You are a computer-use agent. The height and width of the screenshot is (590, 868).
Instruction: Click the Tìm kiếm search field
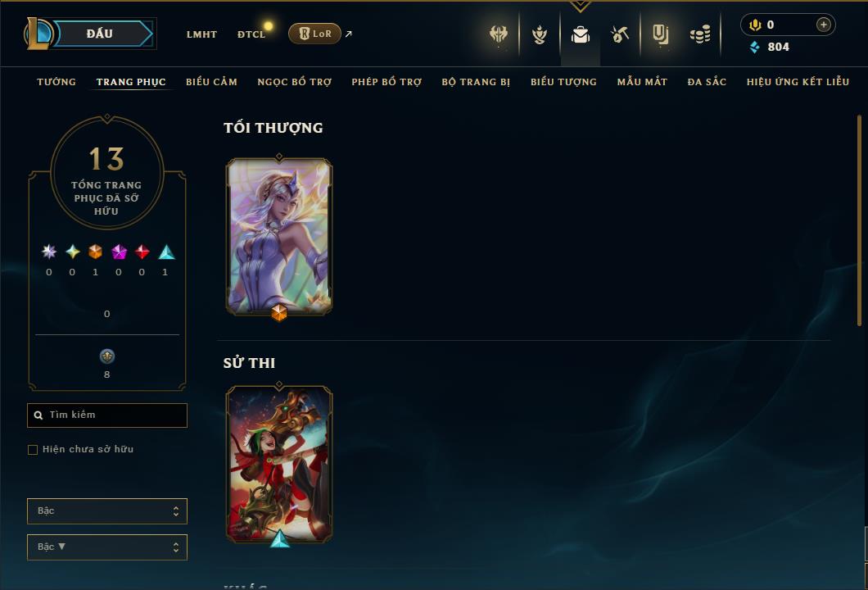(106, 415)
